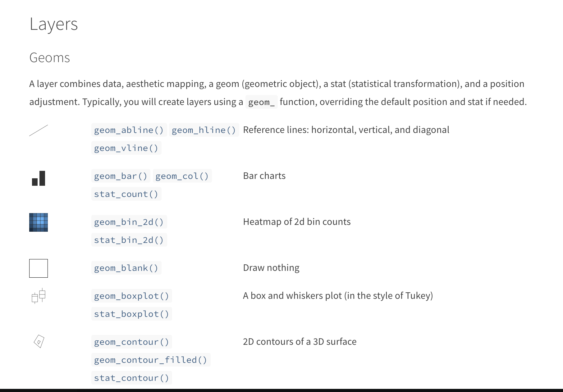
Task: Click the blue heatmap grid icon
Action: 39,222
